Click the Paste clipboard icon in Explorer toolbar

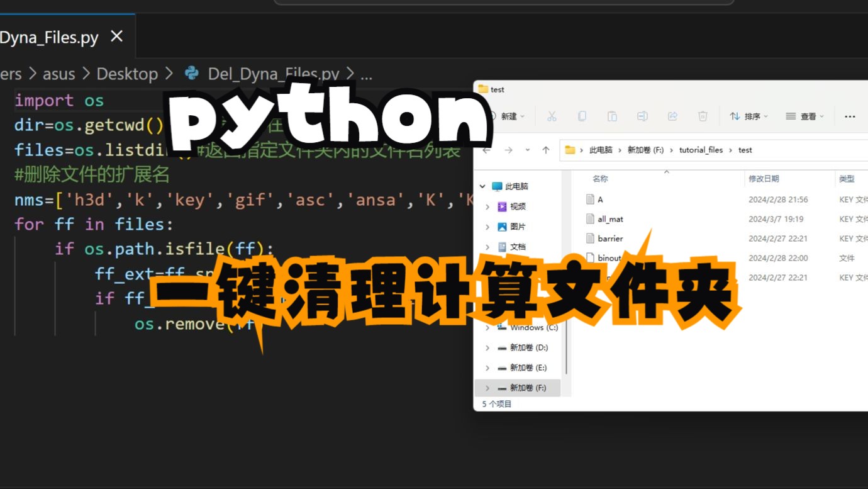click(x=612, y=116)
